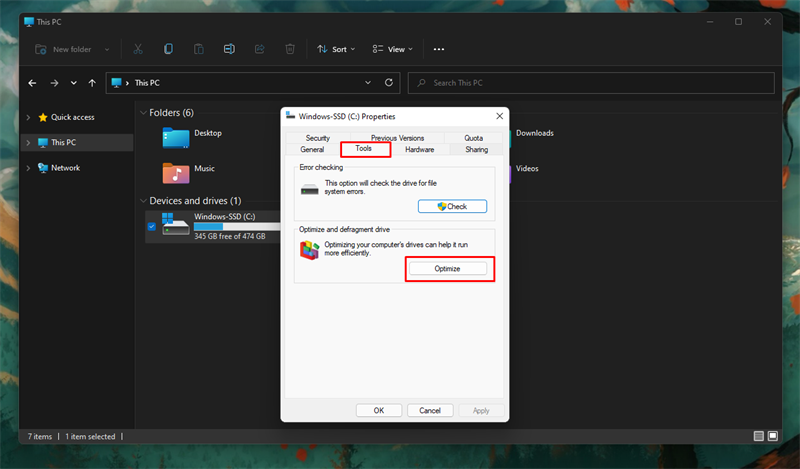Switch to the Security tab
Viewport: 800px width, 469px height.
(317, 138)
